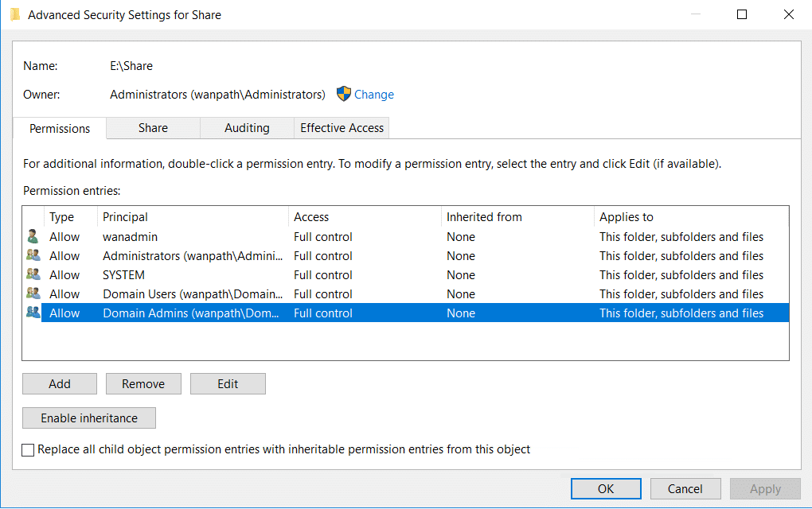
Task: Click the Edit button
Action: (x=228, y=384)
